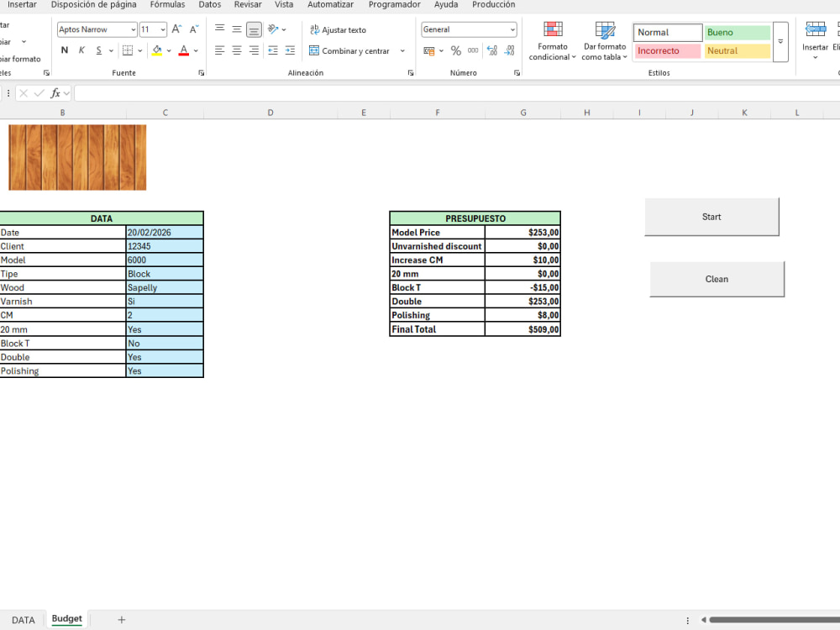The height and width of the screenshot is (630, 840).
Task: Switch to the DATA sheet tab
Action: [23, 620]
